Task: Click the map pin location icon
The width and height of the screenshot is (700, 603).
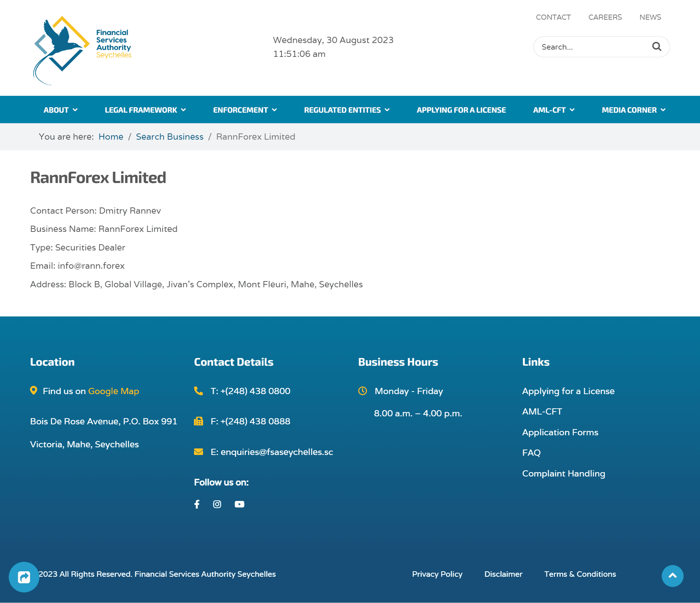Action: tap(34, 390)
